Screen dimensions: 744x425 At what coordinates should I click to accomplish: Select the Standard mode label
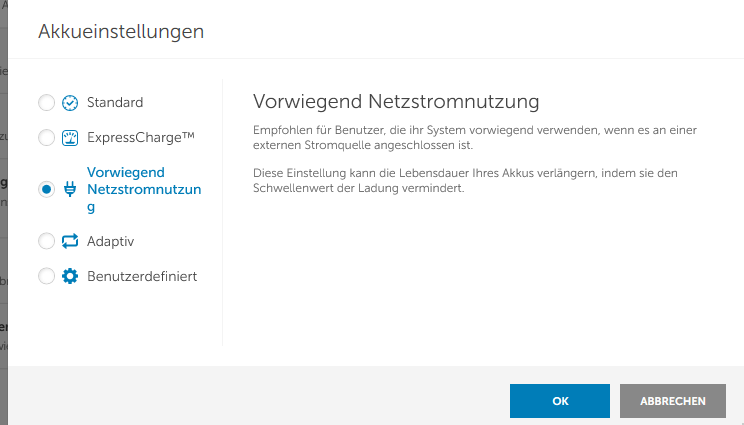pyautogui.click(x=115, y=102)
